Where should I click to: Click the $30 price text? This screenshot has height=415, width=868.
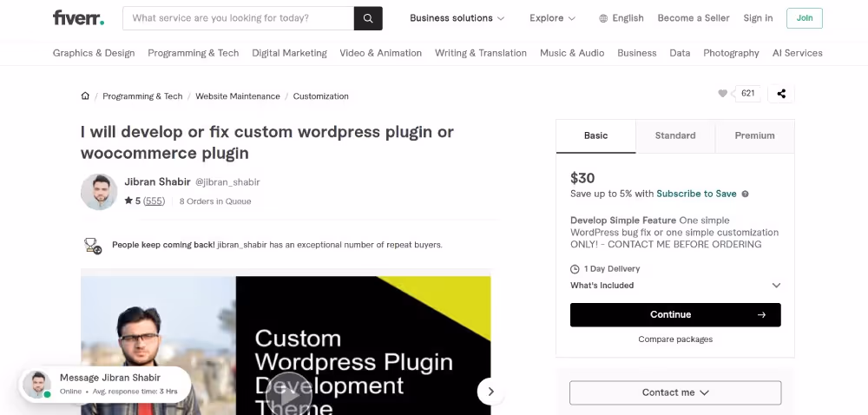(x=582, y=178)
